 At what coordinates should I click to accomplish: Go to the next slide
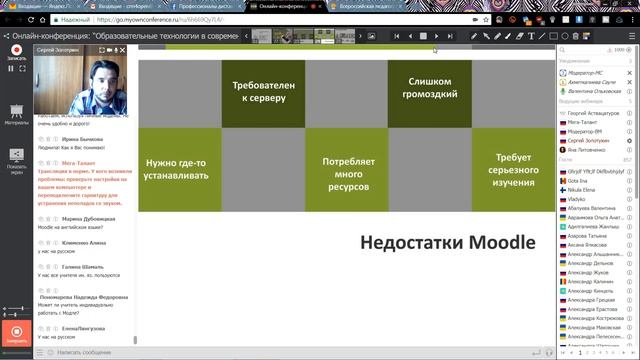pos(436,36)
